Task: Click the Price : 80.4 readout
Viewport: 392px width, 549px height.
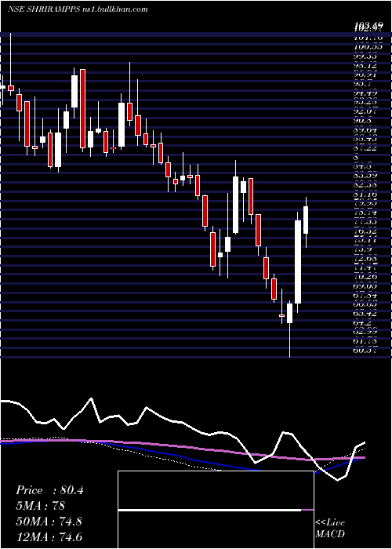Action: tap(49, 490)
